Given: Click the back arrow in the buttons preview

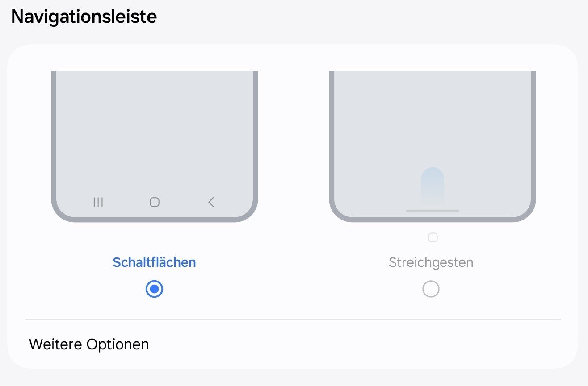Looking at the screenshot, I should click(211, 202).
